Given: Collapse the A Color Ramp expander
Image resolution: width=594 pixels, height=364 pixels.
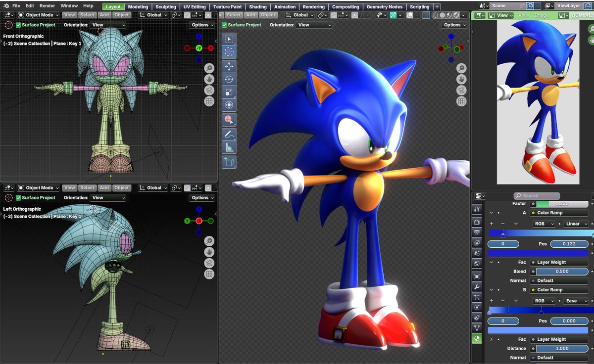Looking at the screenshot, I should click(492, 213).
